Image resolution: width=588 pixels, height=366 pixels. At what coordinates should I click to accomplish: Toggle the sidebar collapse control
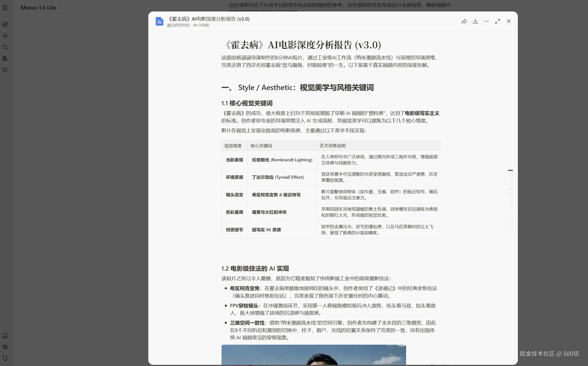click(5, 8)
